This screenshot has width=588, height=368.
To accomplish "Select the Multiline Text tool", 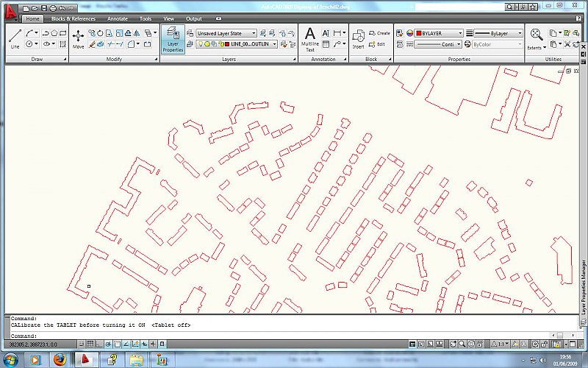I will (x=310, y=38).
